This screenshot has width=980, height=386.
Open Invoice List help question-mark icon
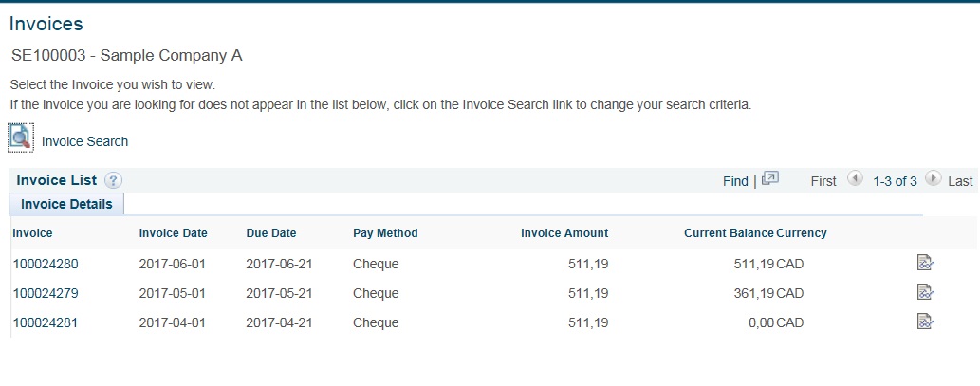113,180
